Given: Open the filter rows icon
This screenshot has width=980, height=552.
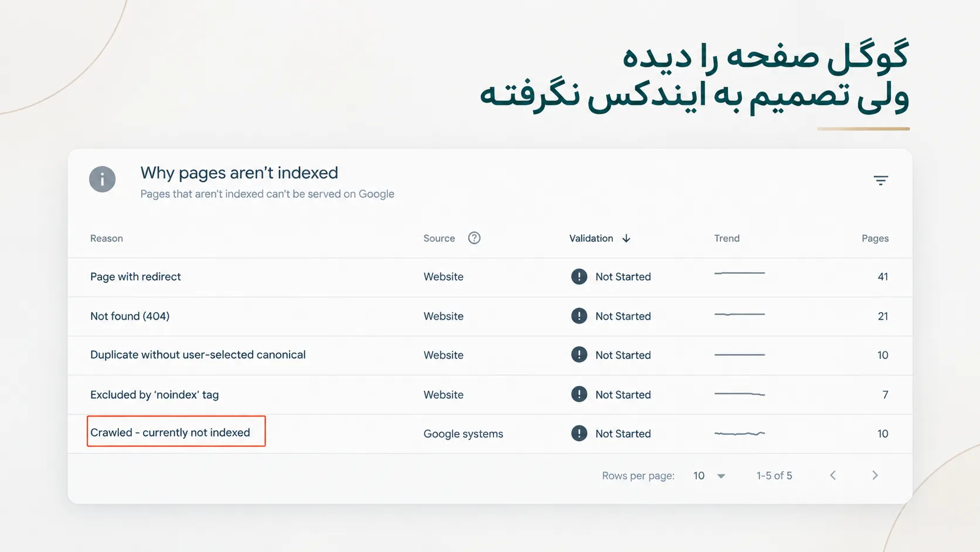Looking at the screenshot, I should (880, 181).
